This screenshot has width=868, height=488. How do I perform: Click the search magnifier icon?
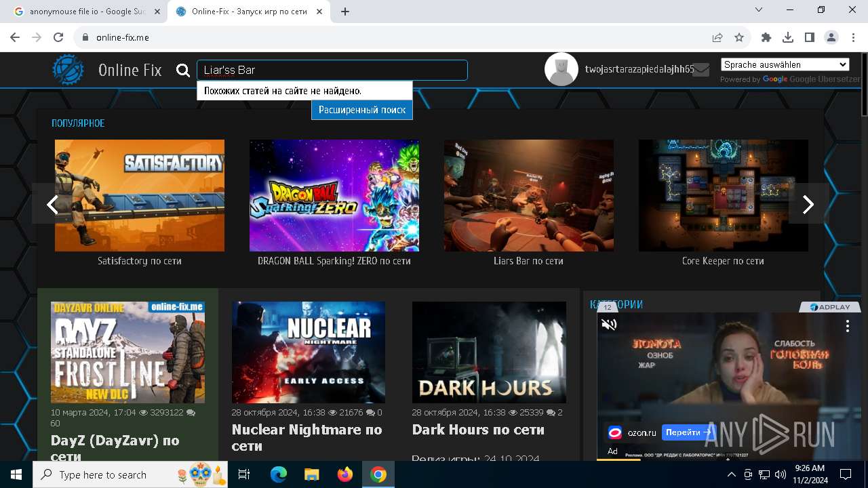(183, 70)
